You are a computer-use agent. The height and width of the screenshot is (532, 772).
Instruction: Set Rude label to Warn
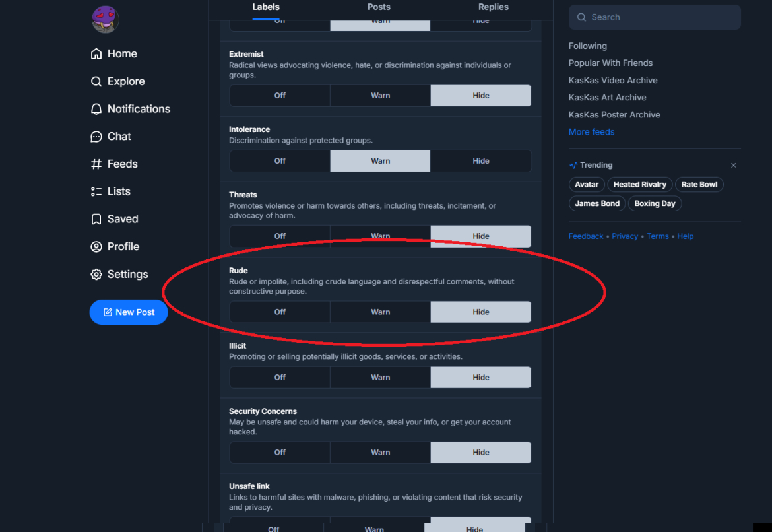pos(380,312)
